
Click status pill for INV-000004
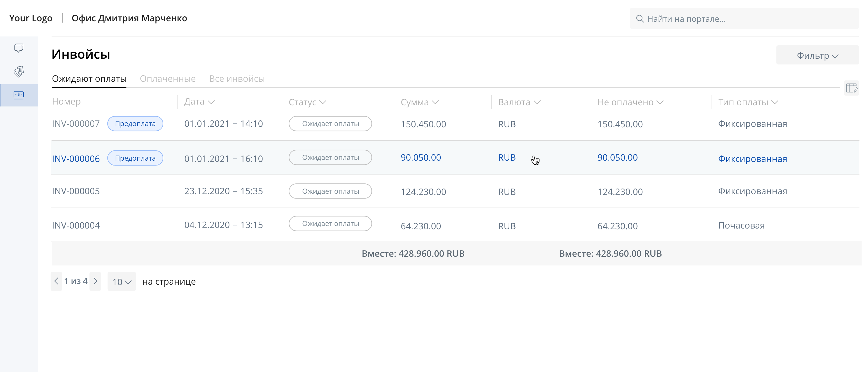[330, 224]
